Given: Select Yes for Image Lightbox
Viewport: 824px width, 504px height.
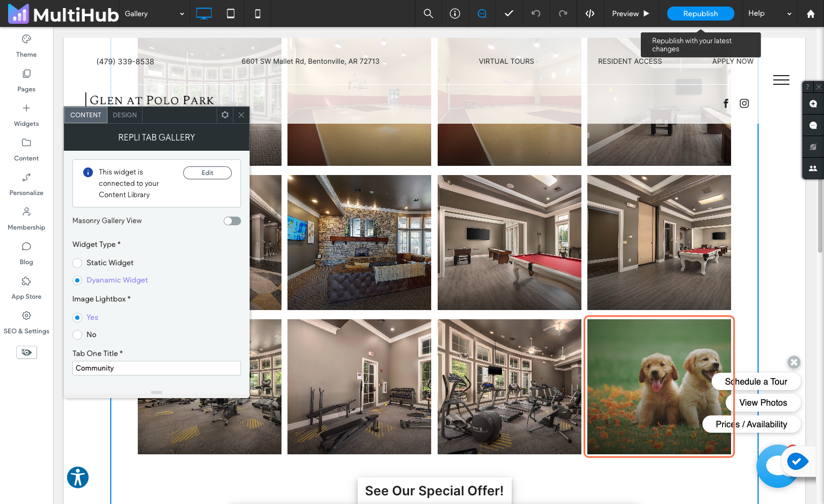Looking at the screenshot, I should [77, 318].
